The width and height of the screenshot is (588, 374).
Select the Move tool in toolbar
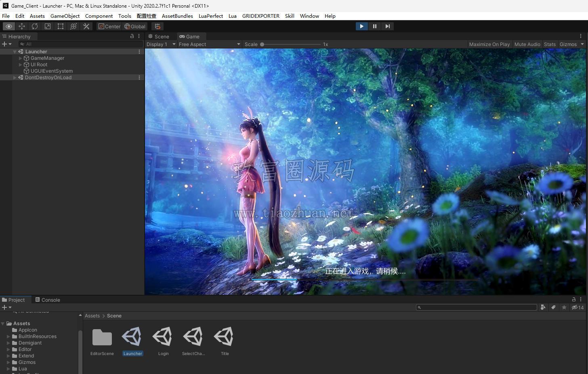pyautogui.click(x=22, y=26)
